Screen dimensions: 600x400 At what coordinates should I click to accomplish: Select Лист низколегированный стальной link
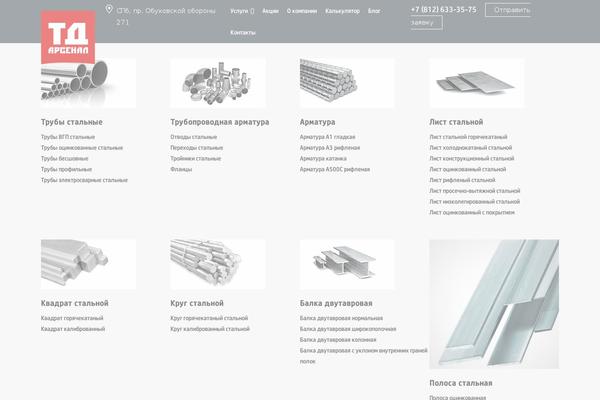474,201
